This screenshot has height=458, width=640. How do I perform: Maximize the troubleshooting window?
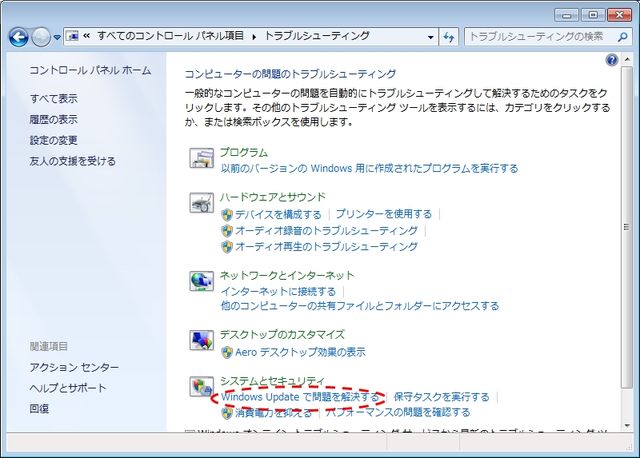coord(593,15)
